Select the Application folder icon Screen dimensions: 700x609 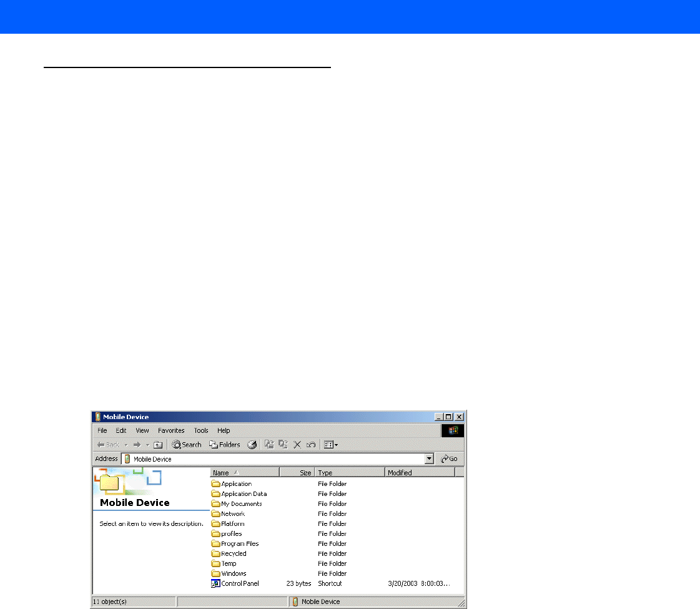(x=215, y=484)
